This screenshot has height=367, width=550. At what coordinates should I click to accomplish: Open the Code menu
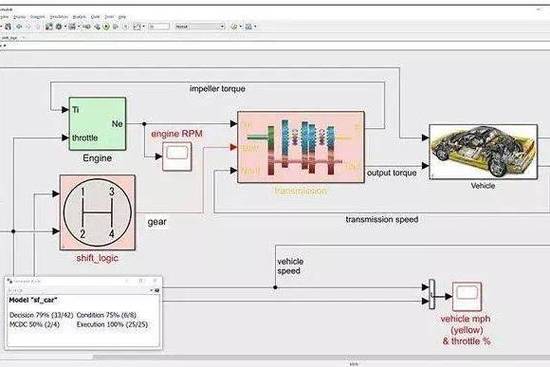[95, 17]
